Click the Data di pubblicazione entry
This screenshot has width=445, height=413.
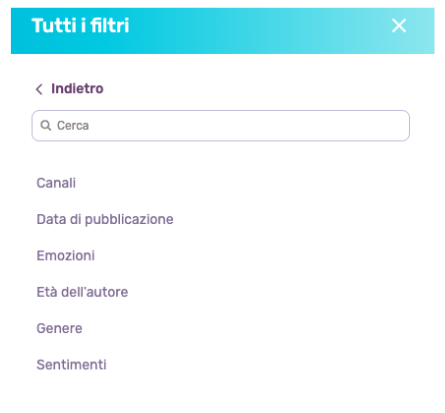[x=105, y=219]
